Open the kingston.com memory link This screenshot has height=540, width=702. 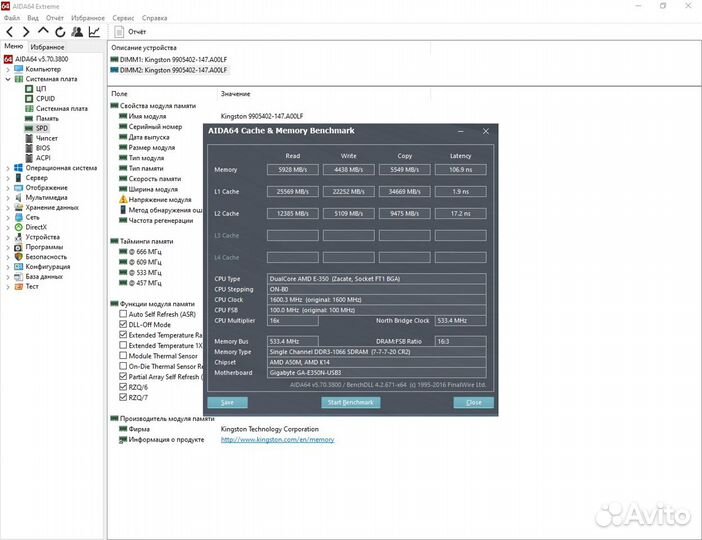[x=278, y=440]
